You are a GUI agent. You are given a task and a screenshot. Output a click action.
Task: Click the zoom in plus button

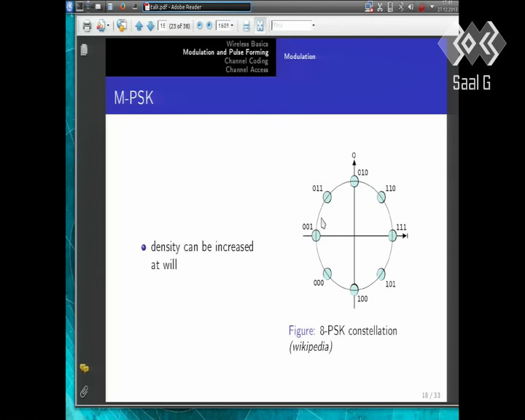(209, 26)
